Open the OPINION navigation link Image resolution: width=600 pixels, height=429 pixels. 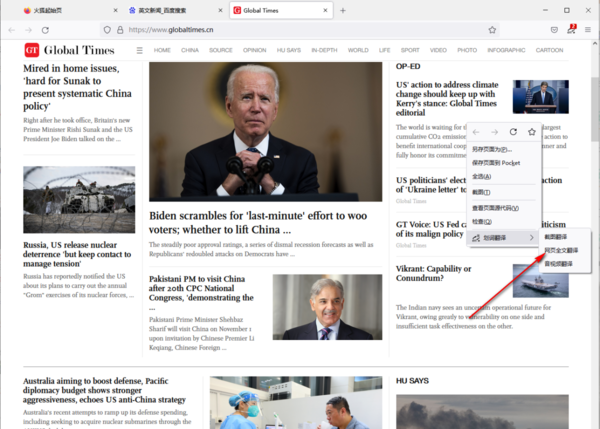click(254, 50)
